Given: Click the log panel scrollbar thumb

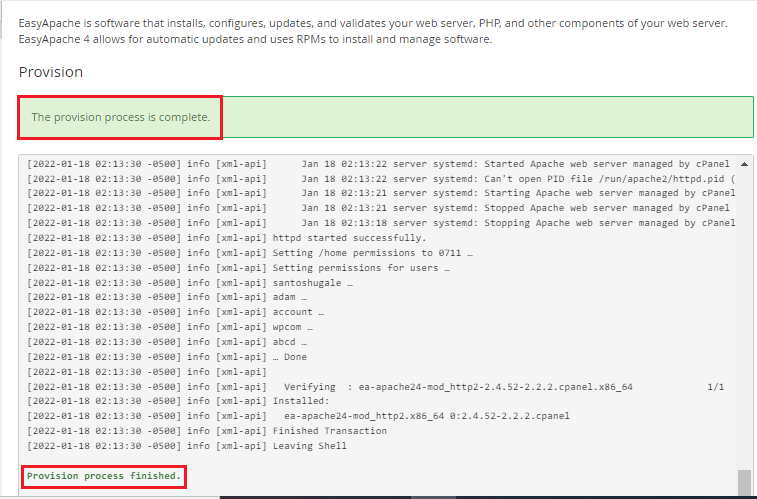Looking at the screenshot, I should tap(744, 482).
